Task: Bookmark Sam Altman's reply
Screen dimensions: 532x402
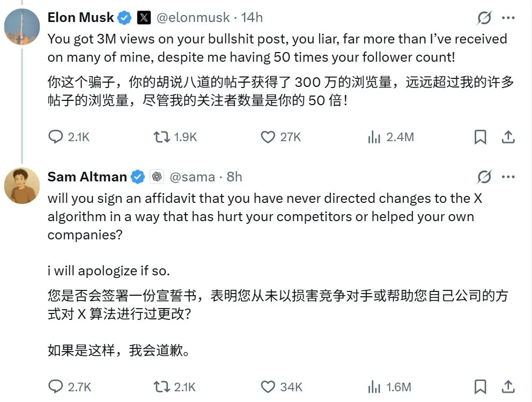Action: click(480, 386)
